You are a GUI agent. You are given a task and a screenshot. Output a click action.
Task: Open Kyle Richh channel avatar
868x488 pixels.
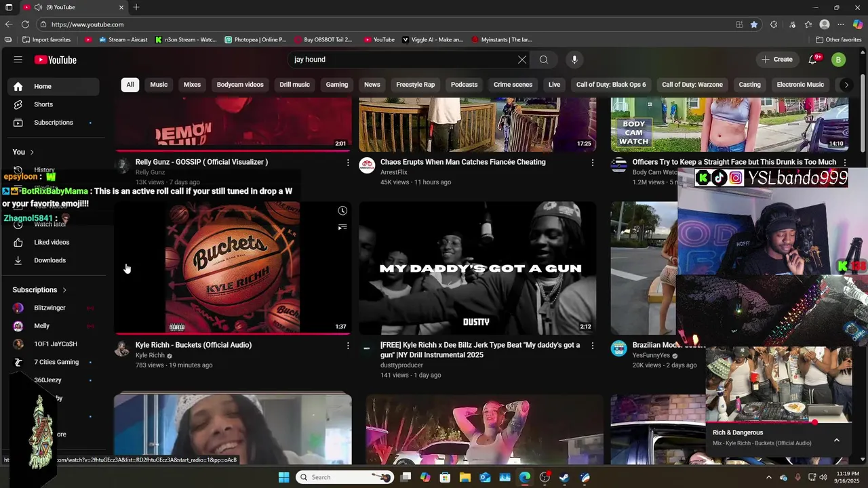coord(122,348)
